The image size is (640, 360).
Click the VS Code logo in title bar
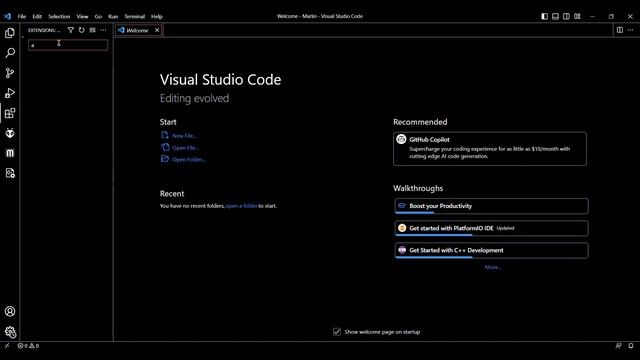(x=7, y=16)
